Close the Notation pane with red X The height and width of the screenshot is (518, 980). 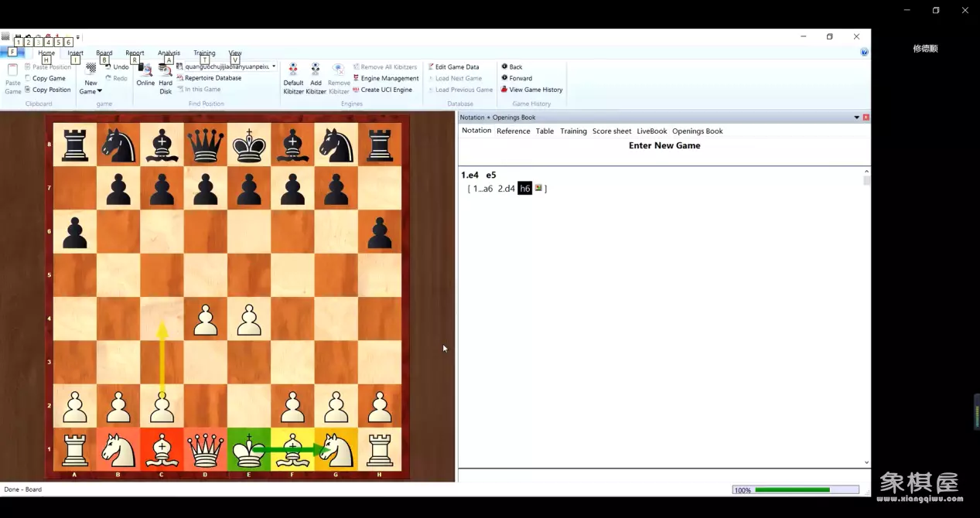click(866, 118)
